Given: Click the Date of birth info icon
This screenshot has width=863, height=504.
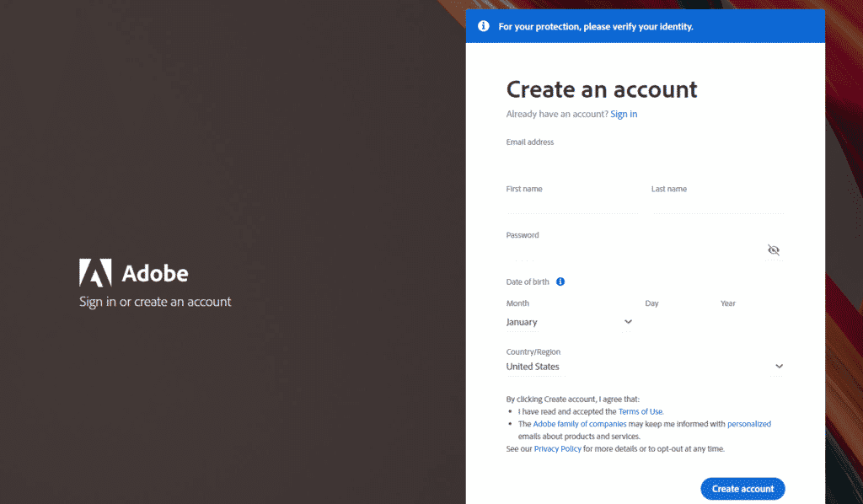Looking at the screenshot, I should (x=560, y=281).
